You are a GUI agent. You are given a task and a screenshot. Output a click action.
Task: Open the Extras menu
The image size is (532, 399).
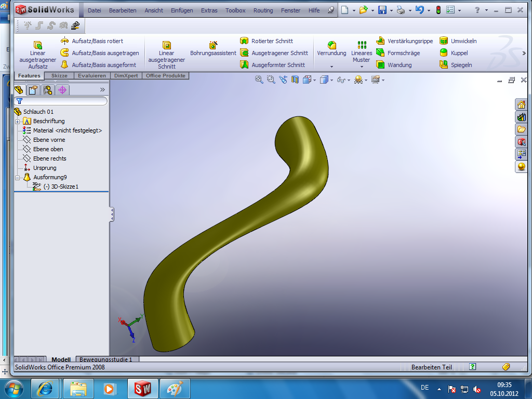[209, 10]
